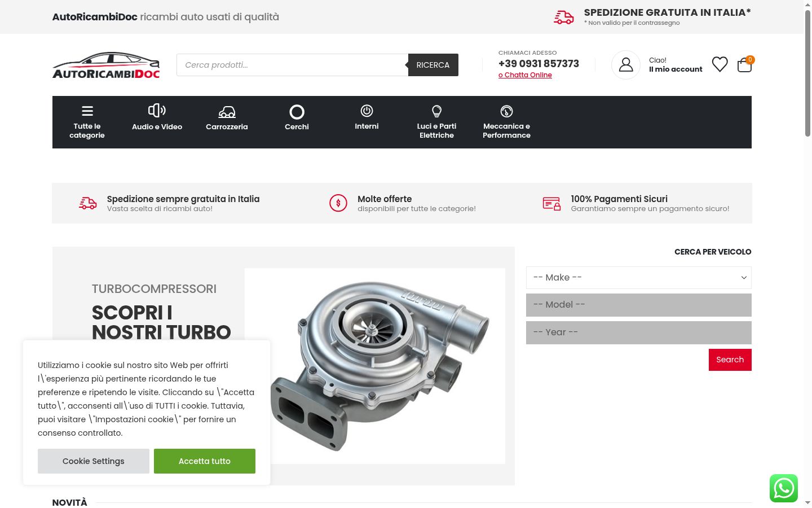Click the power icon above Interni

tap(367, 111)
